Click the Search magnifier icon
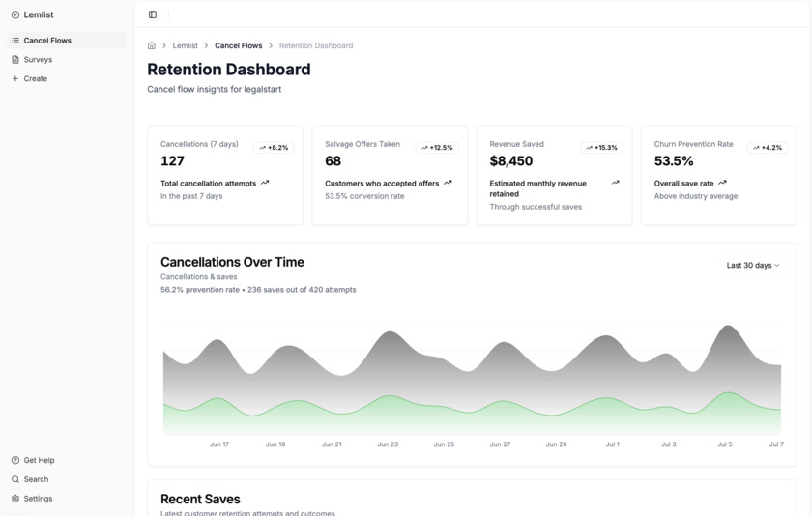The image size is (812, 516). (15, 479)
